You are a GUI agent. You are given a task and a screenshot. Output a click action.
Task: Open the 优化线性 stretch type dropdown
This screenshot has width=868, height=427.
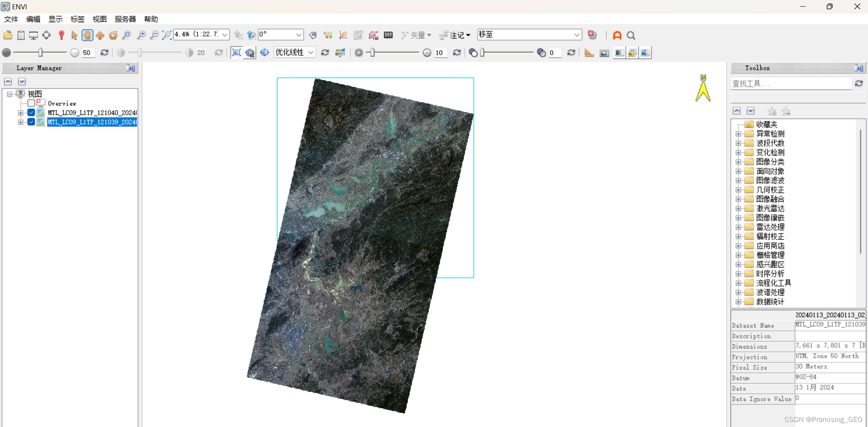[x=311, y=53]
